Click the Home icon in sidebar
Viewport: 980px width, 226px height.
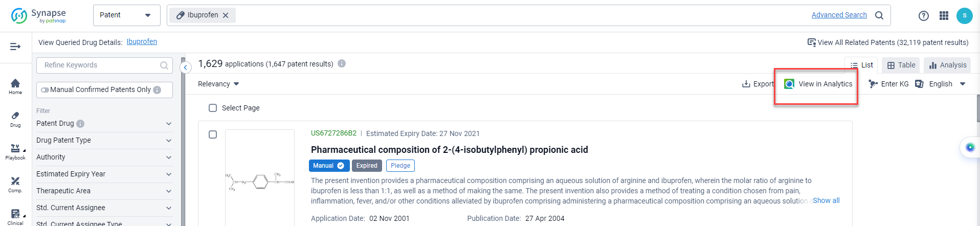point(15,86)
